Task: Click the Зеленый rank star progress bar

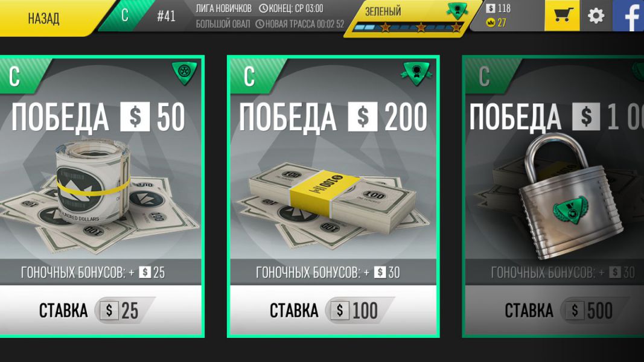Action: [407, 28]
